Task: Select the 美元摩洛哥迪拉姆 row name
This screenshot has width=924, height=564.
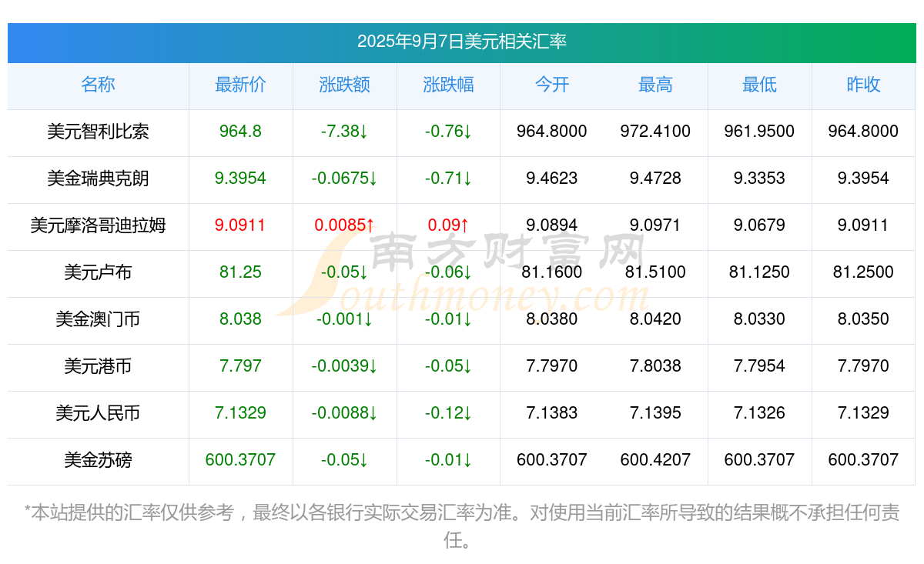Action: [x=98, y=225]
